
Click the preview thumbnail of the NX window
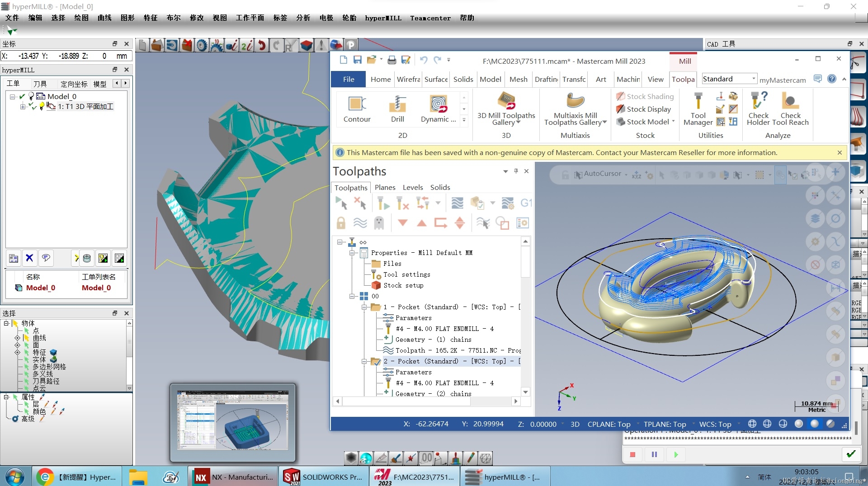pos(232,423)
